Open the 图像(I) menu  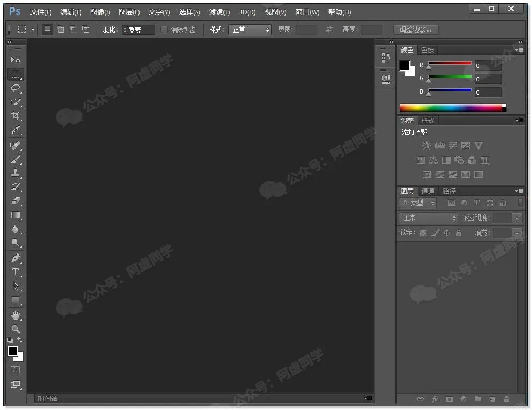[100, 12]
